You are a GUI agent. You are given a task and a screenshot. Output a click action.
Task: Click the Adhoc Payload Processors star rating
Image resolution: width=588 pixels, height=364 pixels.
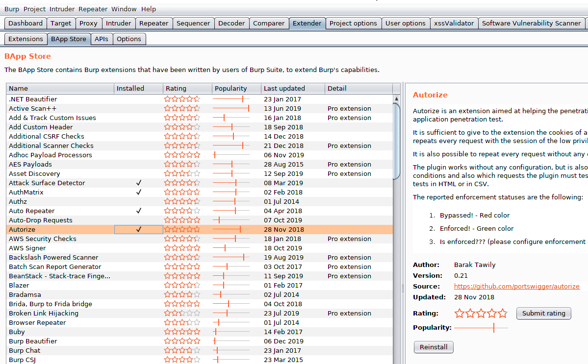pos(182,155)
